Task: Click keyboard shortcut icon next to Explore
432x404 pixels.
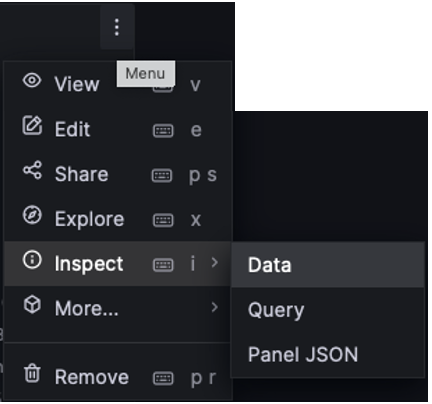Action: click(x=163, y=220)
